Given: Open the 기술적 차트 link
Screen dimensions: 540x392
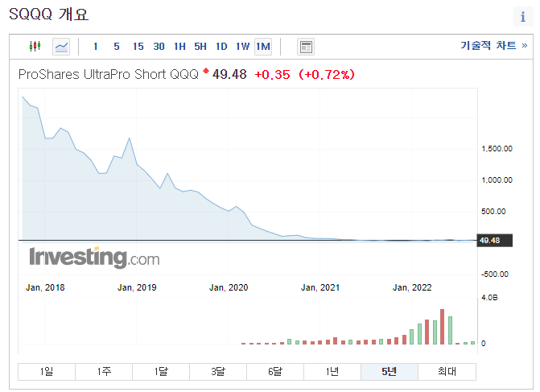Looking at the screenshot, I should click(x=493, y=45).
